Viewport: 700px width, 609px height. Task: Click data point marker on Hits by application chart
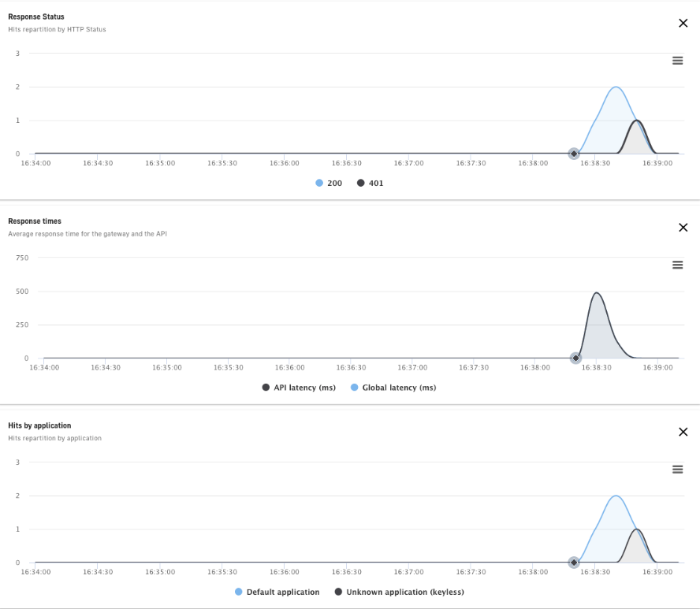574,563
